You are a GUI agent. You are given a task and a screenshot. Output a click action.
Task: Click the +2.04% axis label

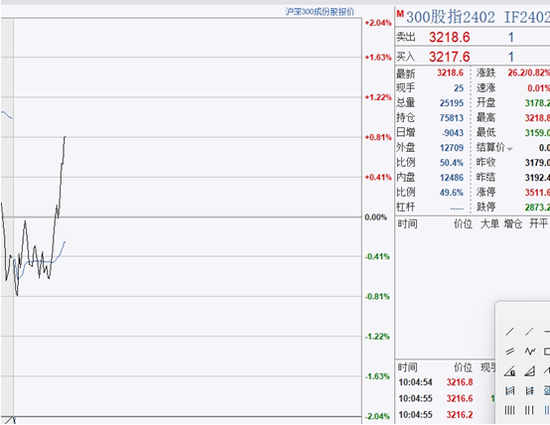click(378, 23)
